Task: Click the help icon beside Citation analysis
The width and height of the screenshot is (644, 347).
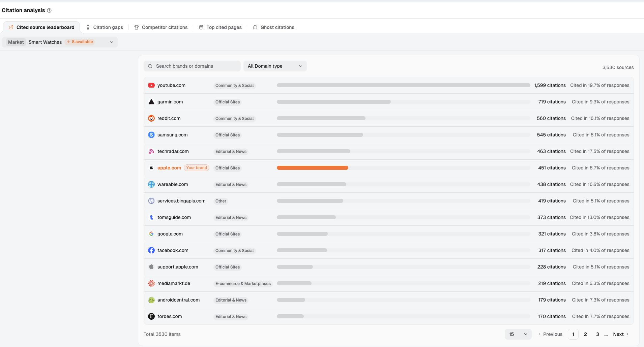Action: coord(49,10)
